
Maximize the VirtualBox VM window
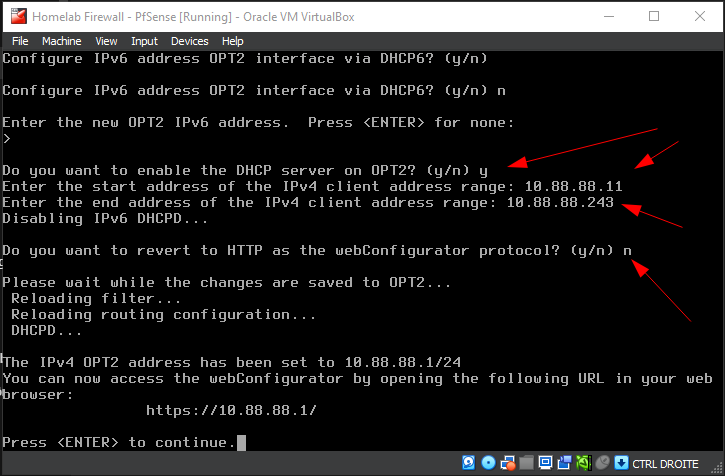(x=654, y=16)
